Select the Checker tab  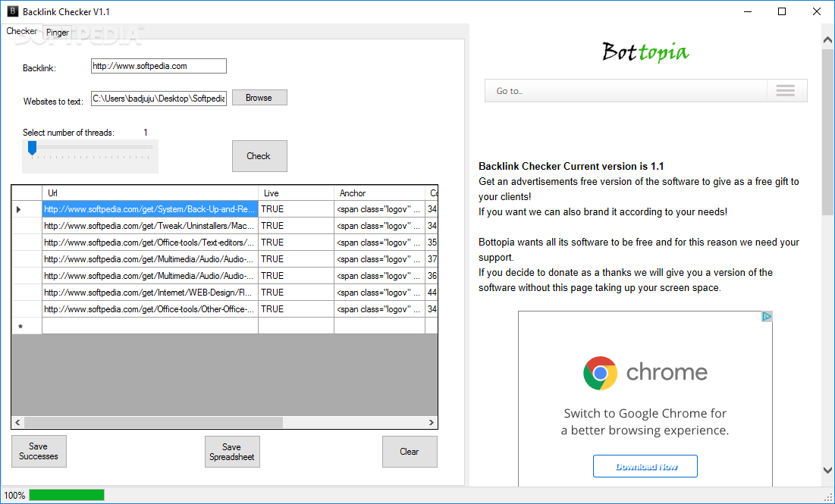pos(21,31)
